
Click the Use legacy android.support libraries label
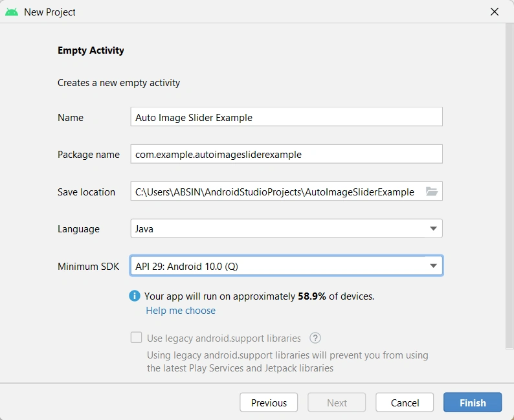[223, 338]
